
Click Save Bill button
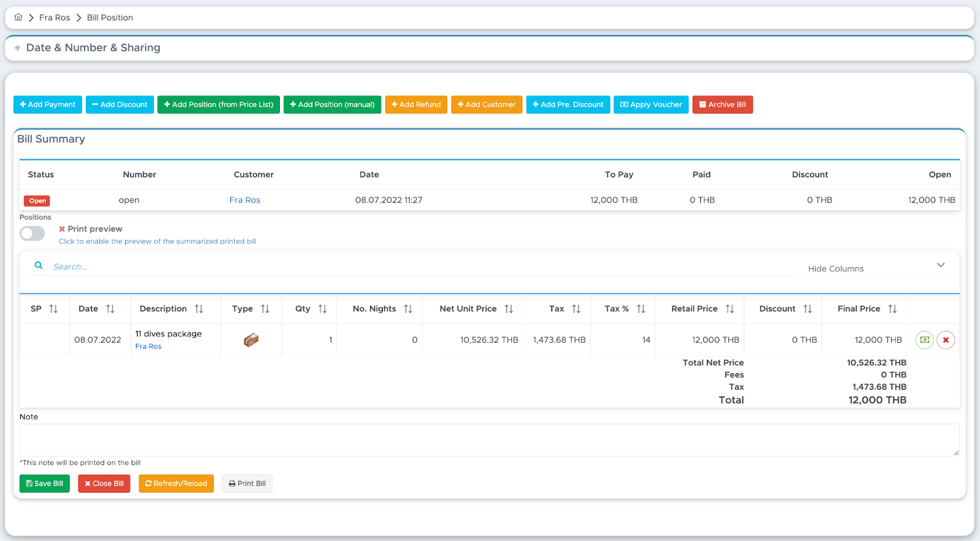click(45, 483)
